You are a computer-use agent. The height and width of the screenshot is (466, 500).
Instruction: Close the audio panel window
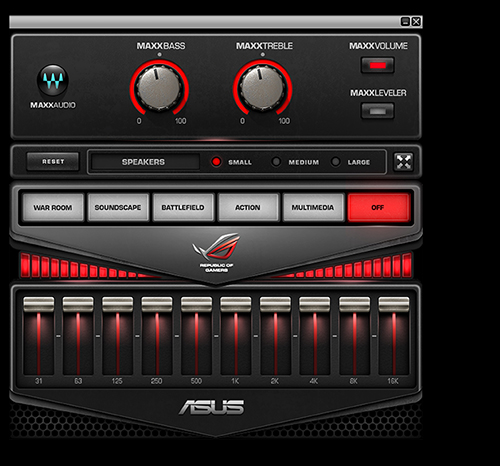(416, 22)
